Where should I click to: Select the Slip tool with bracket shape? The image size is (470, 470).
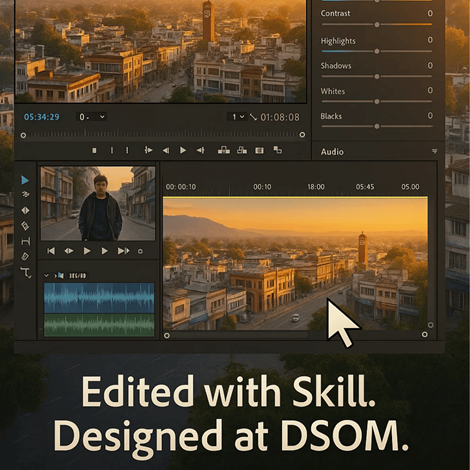click(x=26, y=241)
